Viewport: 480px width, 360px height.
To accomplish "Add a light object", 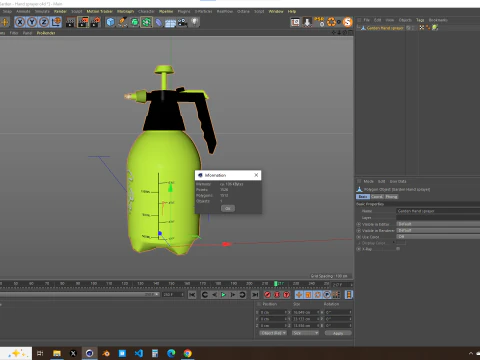I will point(194,22).
